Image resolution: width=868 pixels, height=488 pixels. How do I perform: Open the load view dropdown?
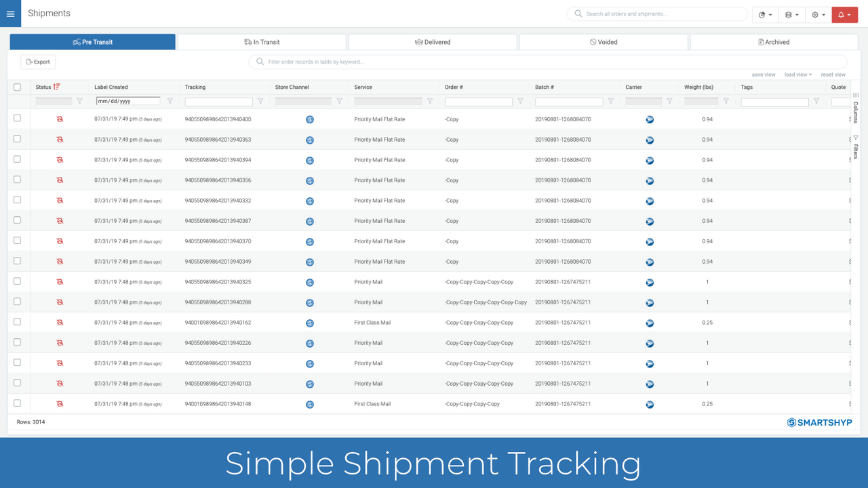(798, 75)
